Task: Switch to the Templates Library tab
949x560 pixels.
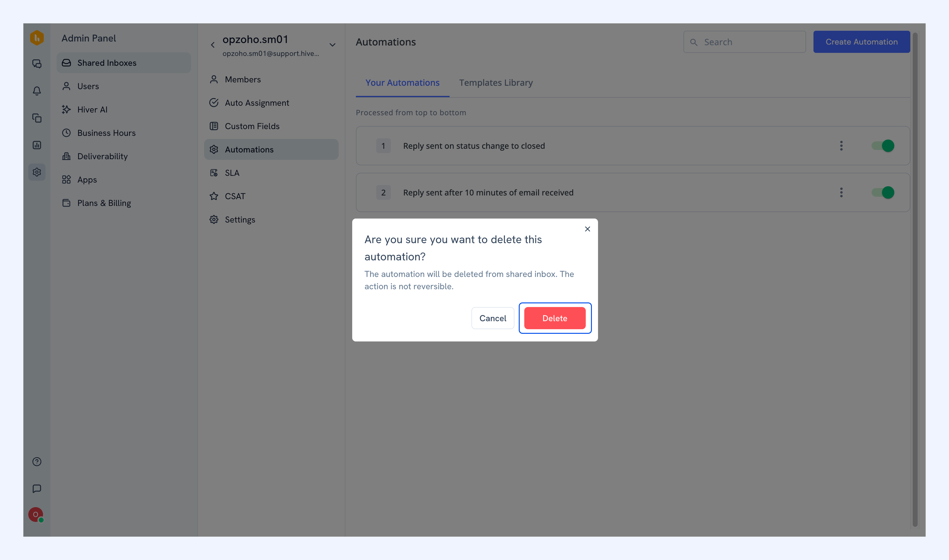Action: pos(496,83)
